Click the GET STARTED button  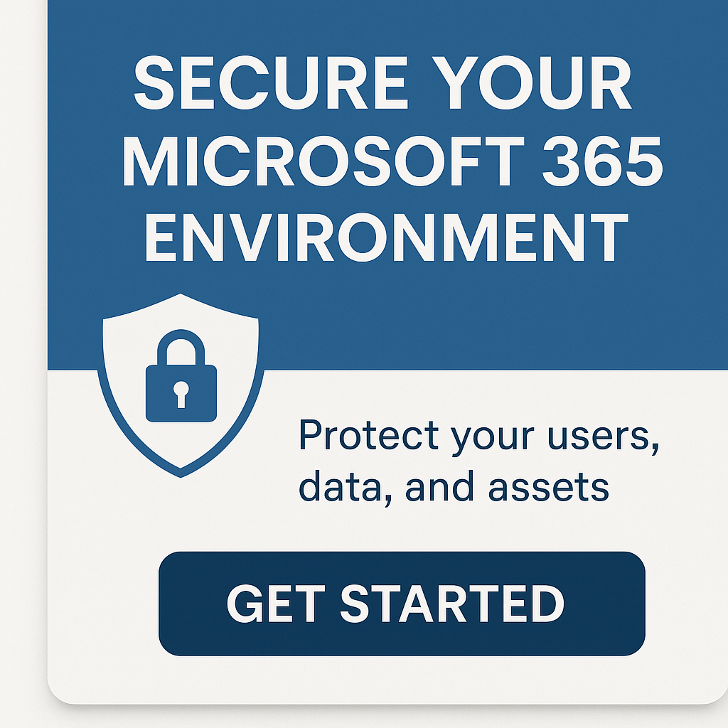(402, 604)
